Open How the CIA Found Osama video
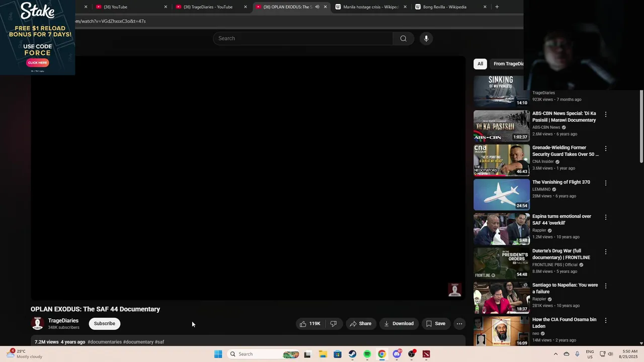This screenshot has height=362, width=644. (564, 323)
